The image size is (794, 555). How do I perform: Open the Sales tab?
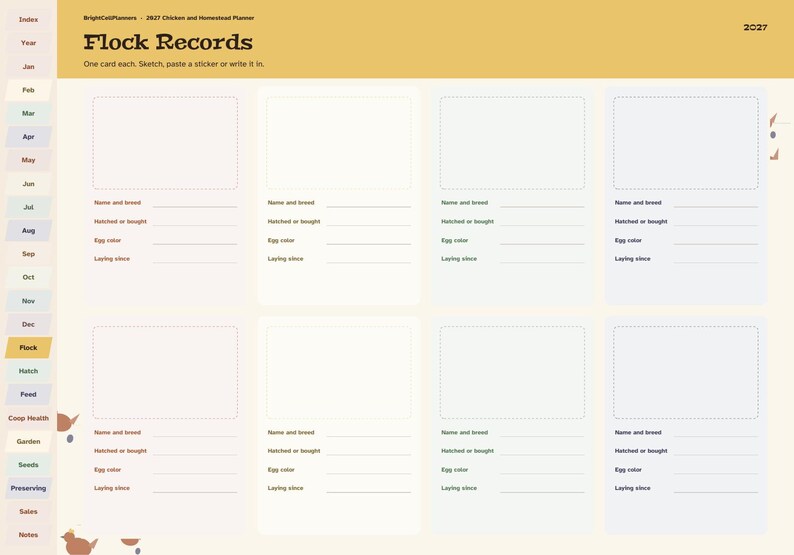(28, 511)
